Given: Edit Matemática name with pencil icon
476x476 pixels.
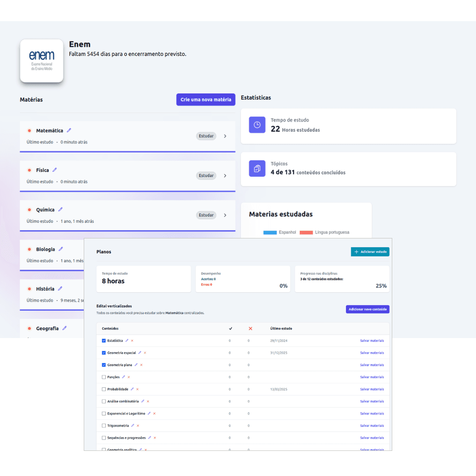Looking at the screenshot, I should [x=69, y=130].
